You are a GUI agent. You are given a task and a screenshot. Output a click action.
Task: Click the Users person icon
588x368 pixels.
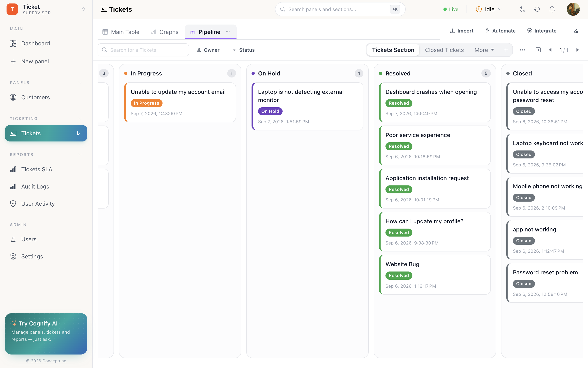pos(13,239)
